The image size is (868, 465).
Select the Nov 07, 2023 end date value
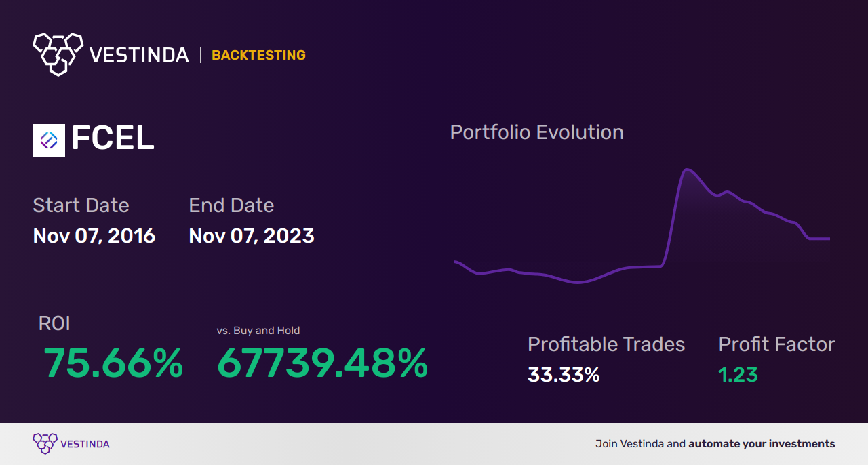click(x=252, y=236)
